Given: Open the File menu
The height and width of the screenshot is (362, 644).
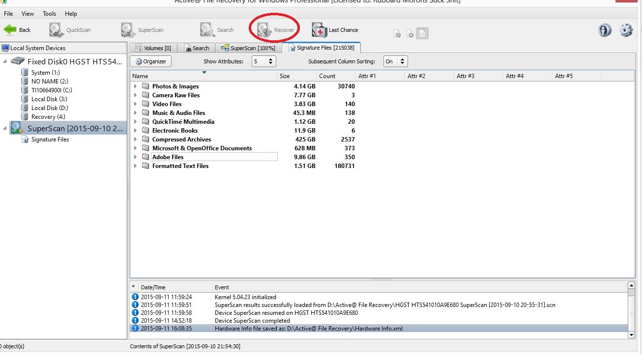Looking at the screenshot, I should (x=8, y=14).
